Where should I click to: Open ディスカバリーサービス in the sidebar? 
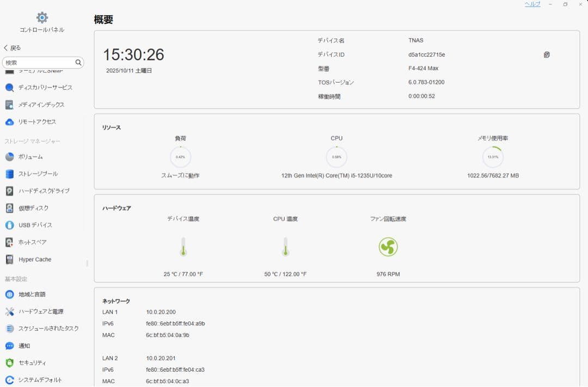45,88
